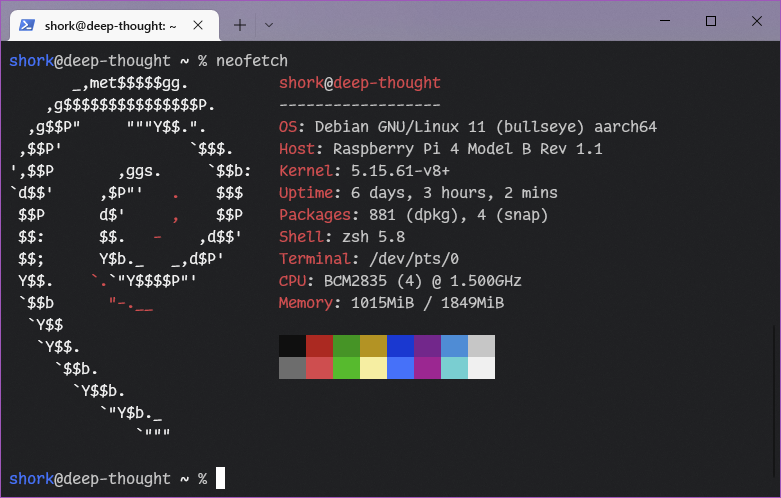
Task: Click the empty title bar area
Action: click(450, 21)
